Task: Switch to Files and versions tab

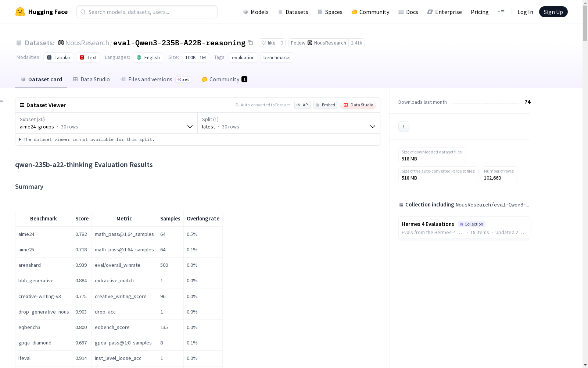Action: (x=155, y=79)
